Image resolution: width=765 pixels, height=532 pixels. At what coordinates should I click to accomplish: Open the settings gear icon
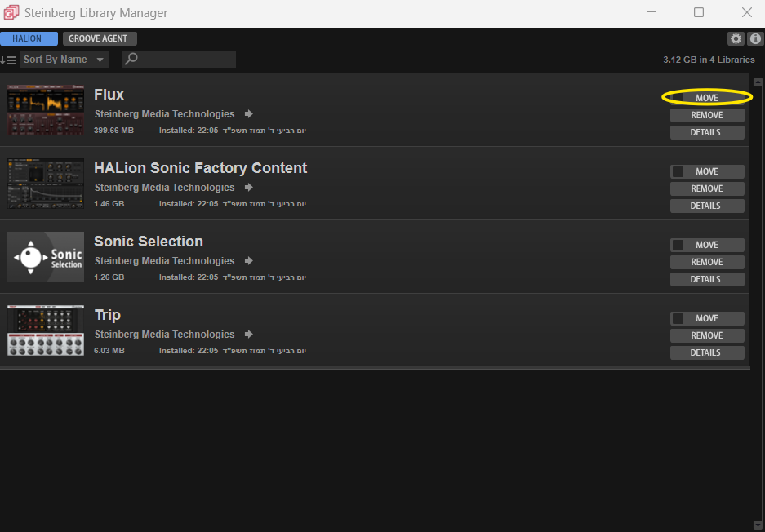[x=736, y=38]
